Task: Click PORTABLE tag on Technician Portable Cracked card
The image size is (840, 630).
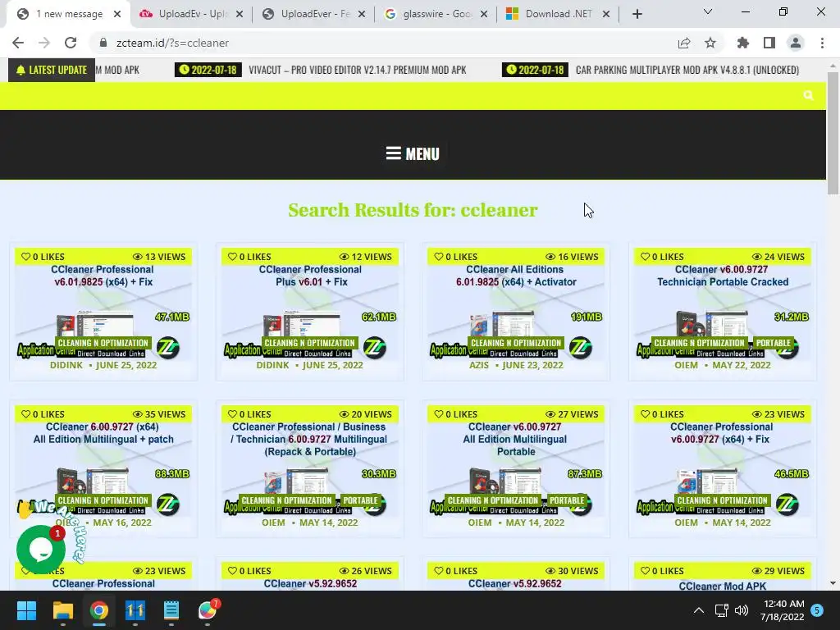Action: 773,343
